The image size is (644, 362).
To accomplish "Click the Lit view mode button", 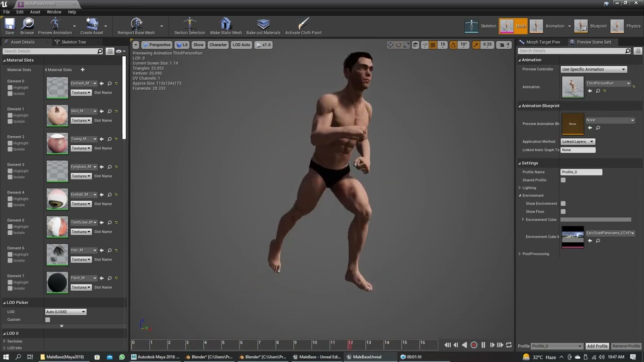I will tap(182, 45).
